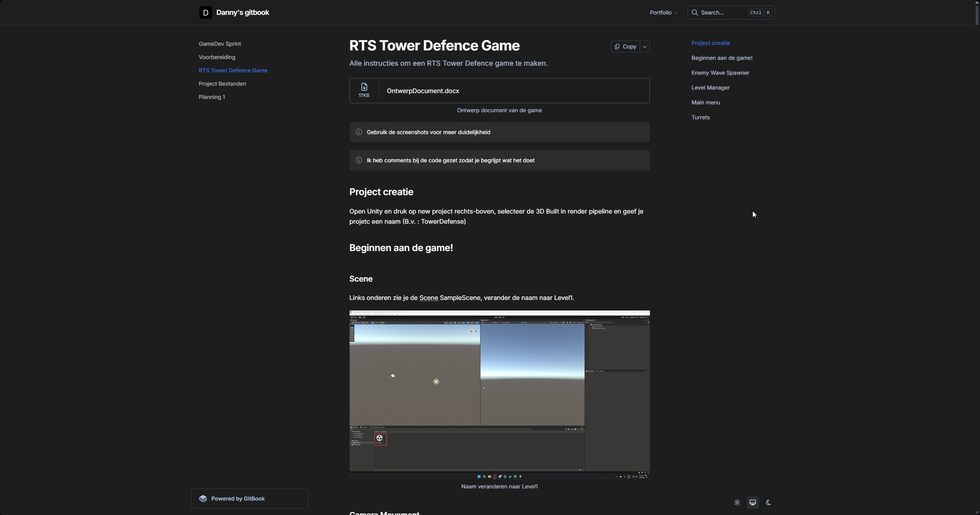The width and height of the screenshot is (980, 515).
Task: Open the Unity editor screenshot thumbnail
Action: (499, 394)
